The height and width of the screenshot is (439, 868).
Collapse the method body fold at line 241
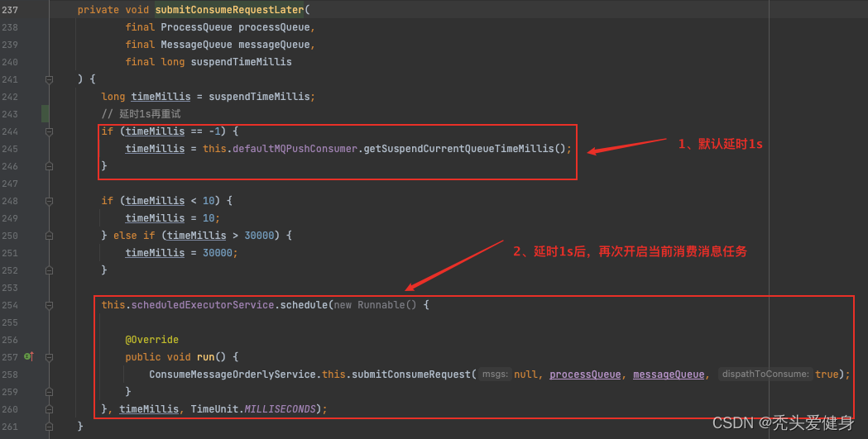(49, 79)
